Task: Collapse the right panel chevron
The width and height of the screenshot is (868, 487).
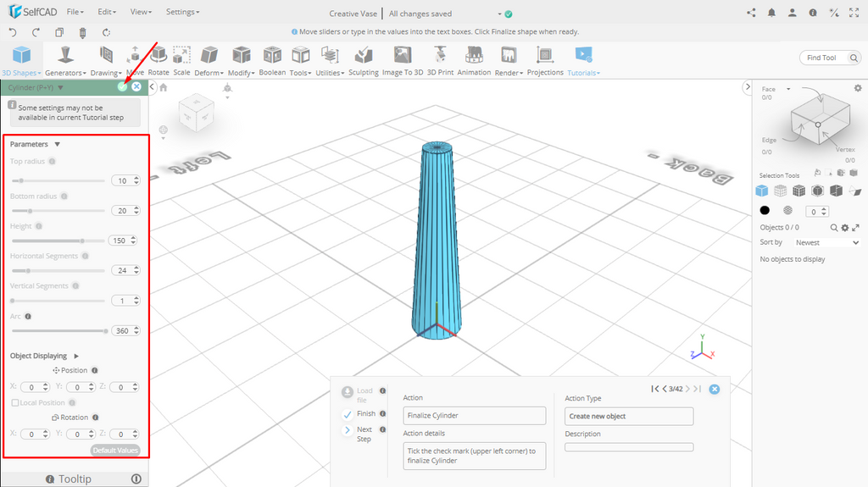Action: 748,87
